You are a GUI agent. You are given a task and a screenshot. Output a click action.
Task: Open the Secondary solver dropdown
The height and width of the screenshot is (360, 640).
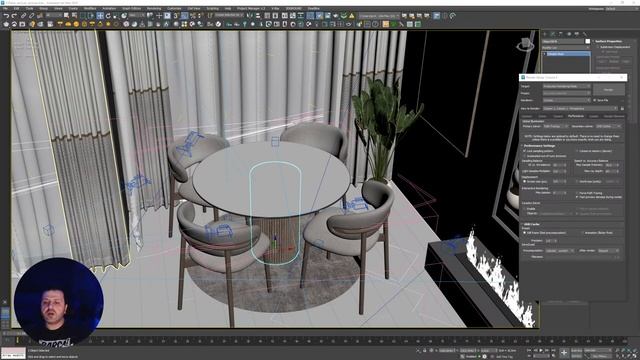609,126
